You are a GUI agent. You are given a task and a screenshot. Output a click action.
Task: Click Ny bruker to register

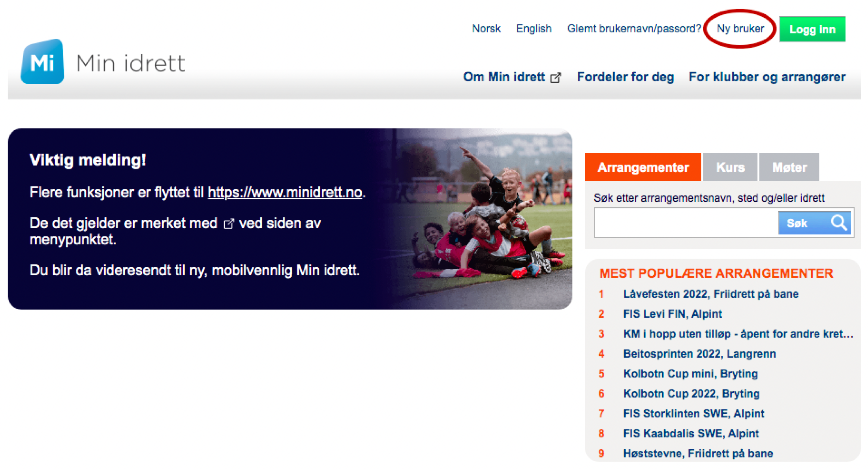pyautogui.click(x=740, y=29)
